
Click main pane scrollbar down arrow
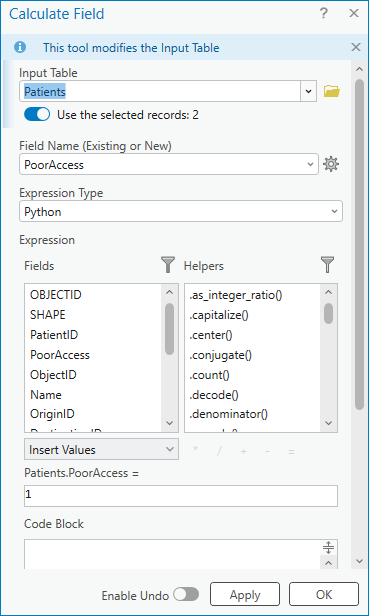tap(359, 561)
